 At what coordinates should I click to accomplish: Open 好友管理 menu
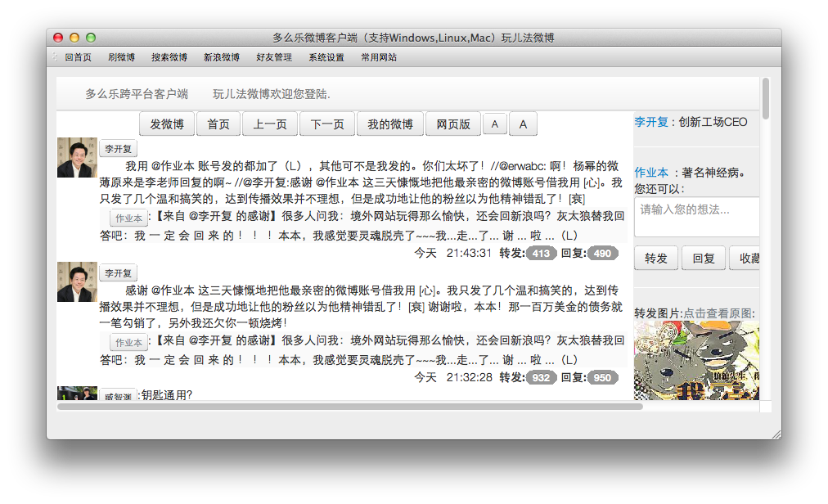click(274, 57)
